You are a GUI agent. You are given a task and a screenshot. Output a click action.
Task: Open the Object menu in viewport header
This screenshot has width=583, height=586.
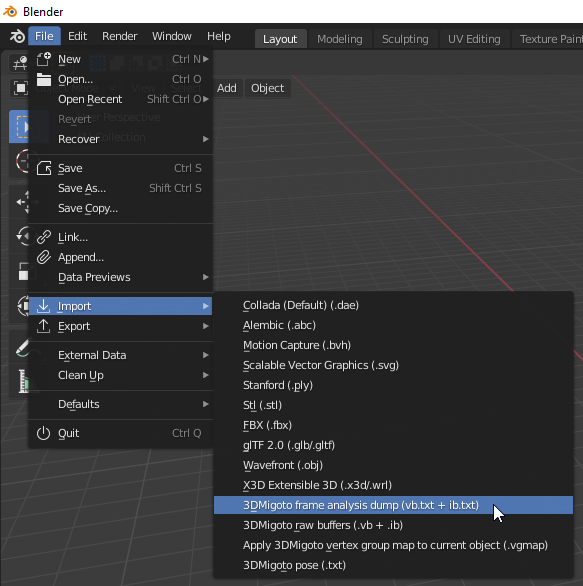268,88
